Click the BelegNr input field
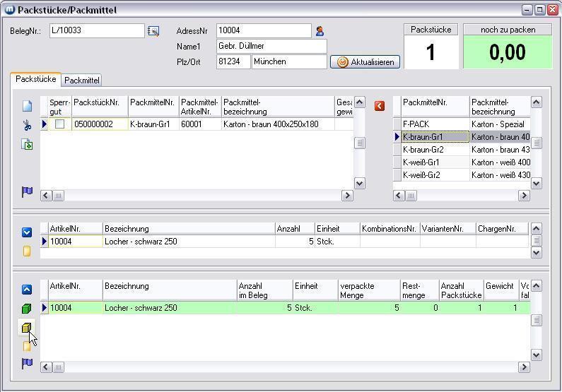562x392 pixels. [x=96, y=31]
